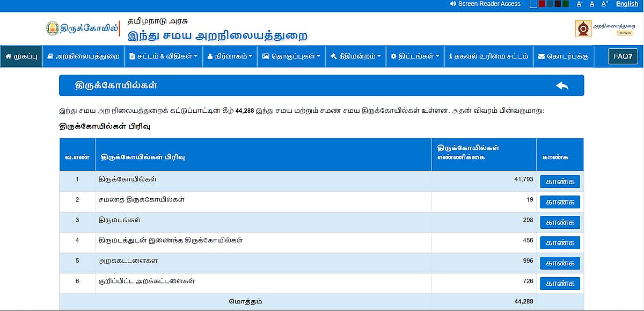Reset font size with the middle A icon
Viewport: 644px width, 311px height.
pos(591,4)
